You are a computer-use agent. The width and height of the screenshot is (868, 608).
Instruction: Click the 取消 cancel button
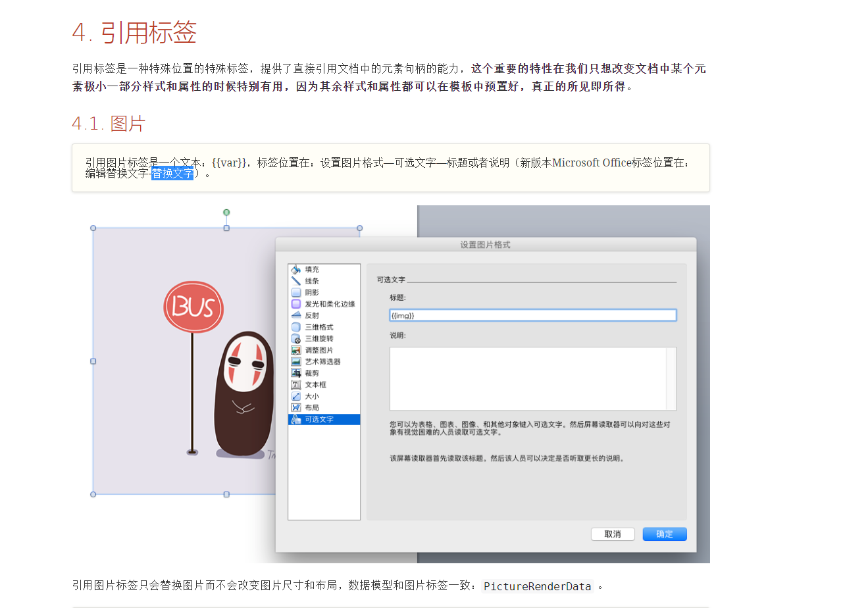(x=613, y=534)
